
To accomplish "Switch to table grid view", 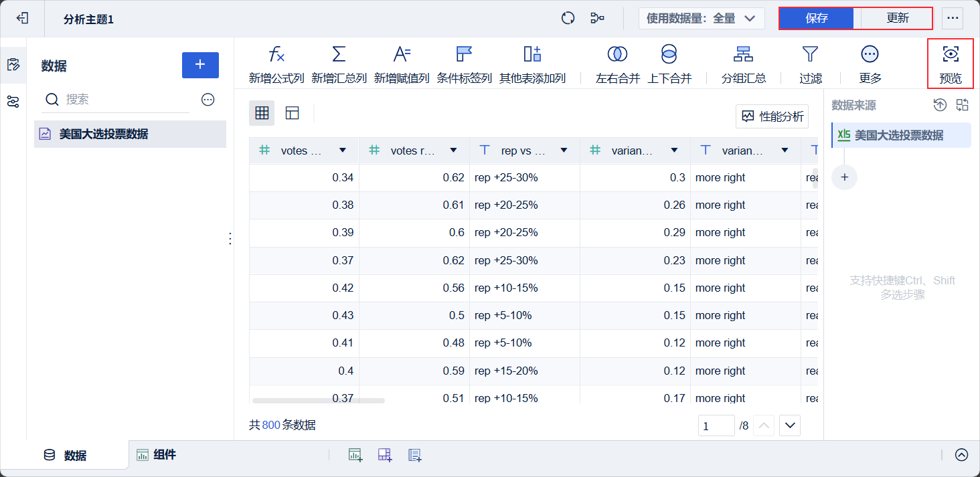I will pos(262,113).
